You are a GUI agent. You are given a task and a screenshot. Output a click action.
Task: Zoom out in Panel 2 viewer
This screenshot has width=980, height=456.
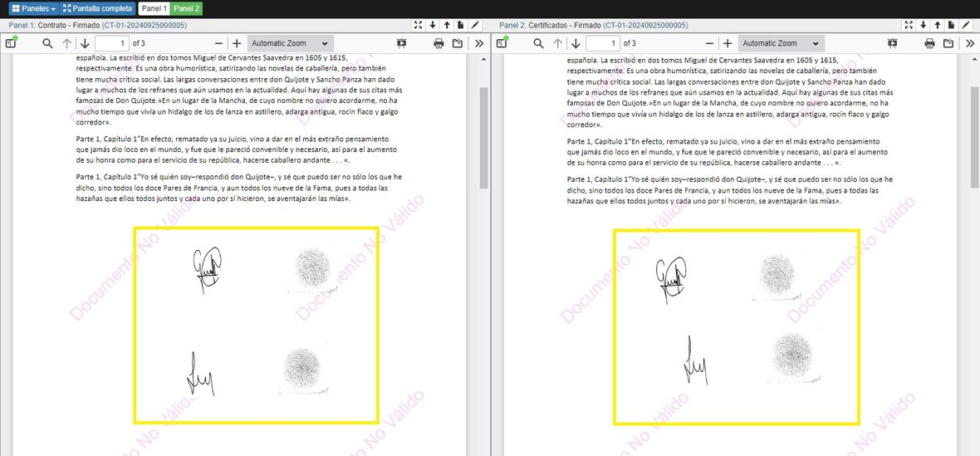(709, 43)
